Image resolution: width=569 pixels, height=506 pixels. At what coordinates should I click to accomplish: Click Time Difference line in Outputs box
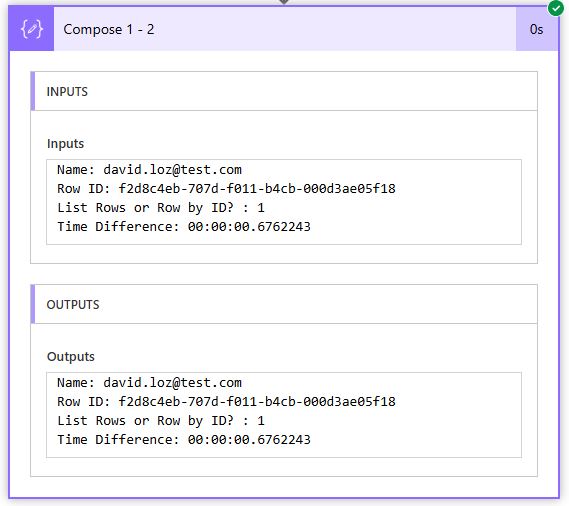[x=184, y=440]
